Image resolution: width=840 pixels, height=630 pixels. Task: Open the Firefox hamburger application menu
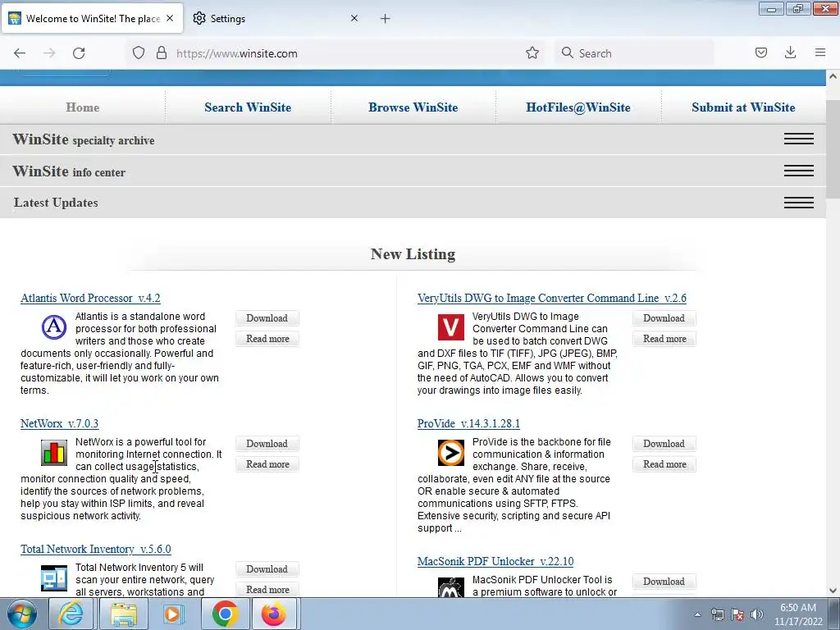click(820, 52)
